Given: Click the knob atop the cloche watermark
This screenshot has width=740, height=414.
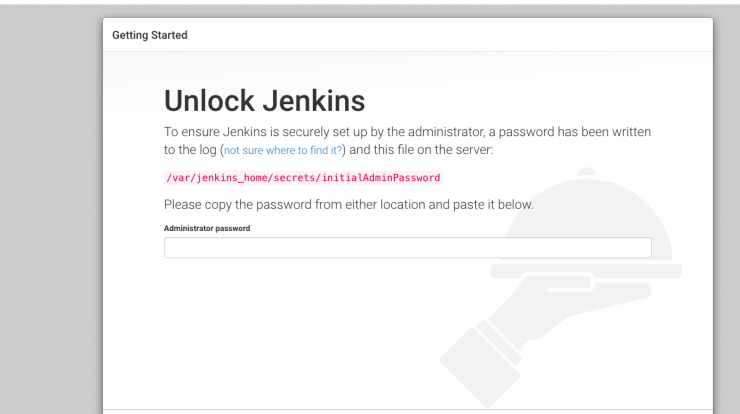Looking at the screenshot, I should [x=587, y=172].
